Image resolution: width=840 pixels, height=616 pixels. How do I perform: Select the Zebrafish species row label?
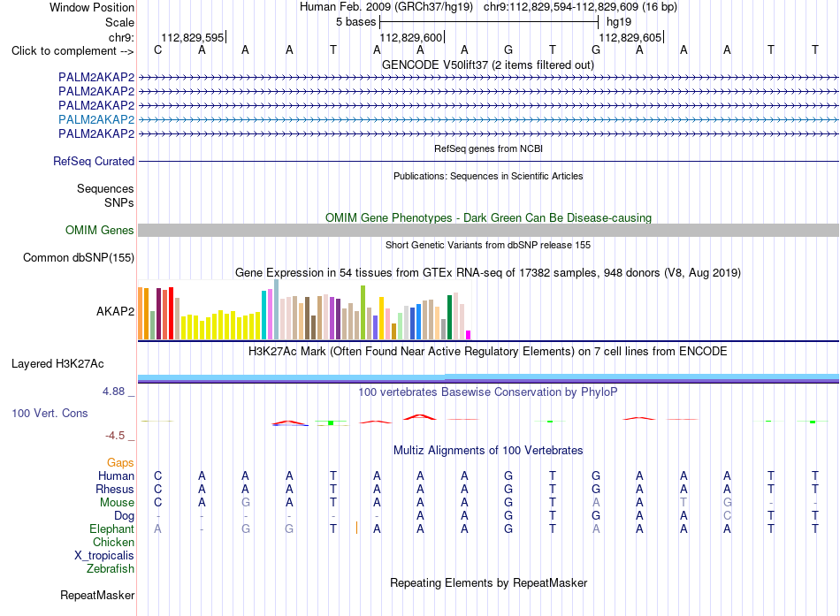pyautogui.click(x=111, y=568)
